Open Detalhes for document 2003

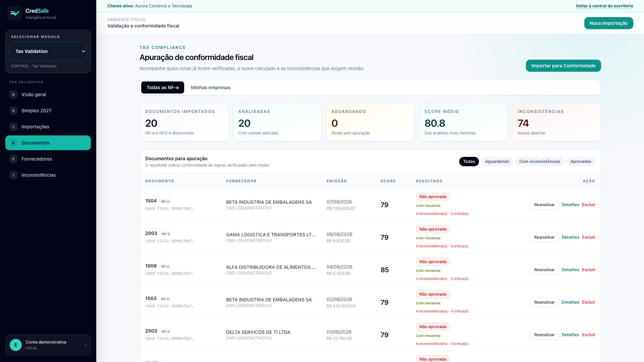click(x=571, y=237)
